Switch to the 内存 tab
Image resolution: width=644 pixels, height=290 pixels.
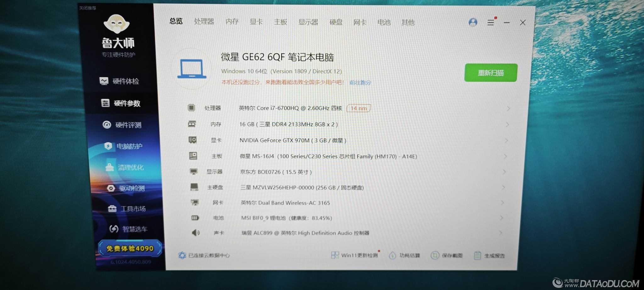tap(232, 21)
